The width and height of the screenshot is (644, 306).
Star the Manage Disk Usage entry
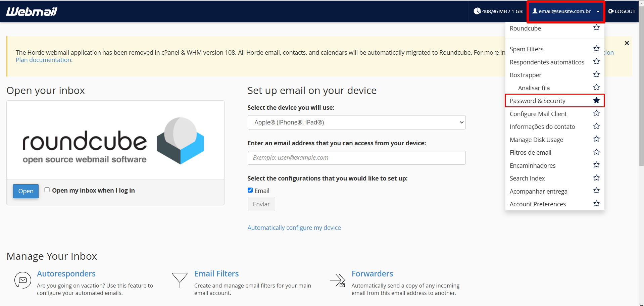click(x=596, y=139)
